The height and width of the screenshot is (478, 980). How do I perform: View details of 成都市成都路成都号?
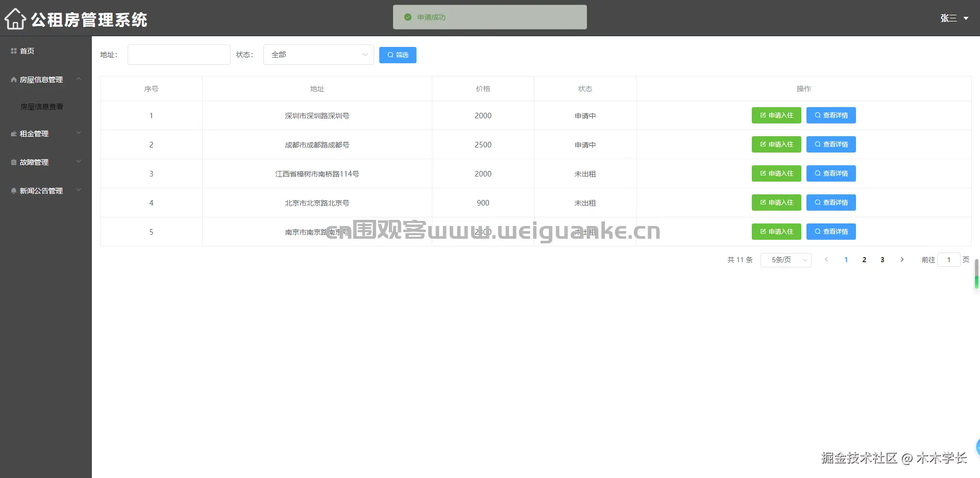coord(831,144)
